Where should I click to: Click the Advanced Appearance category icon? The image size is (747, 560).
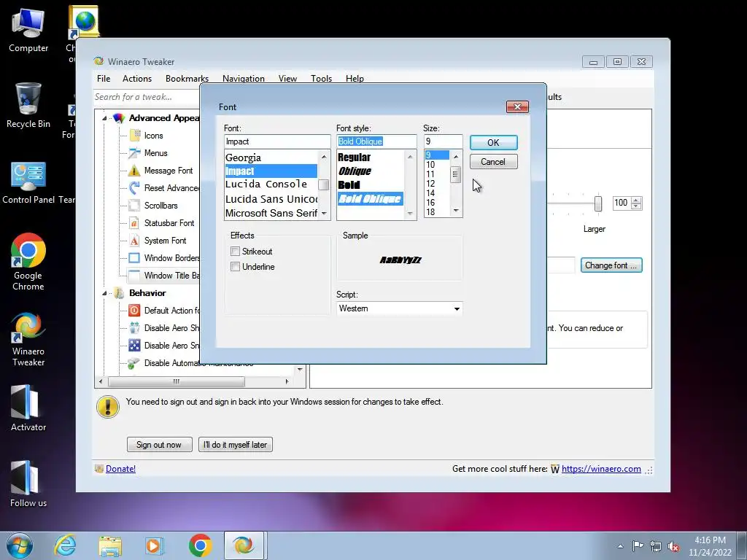(x=119, y=118)
